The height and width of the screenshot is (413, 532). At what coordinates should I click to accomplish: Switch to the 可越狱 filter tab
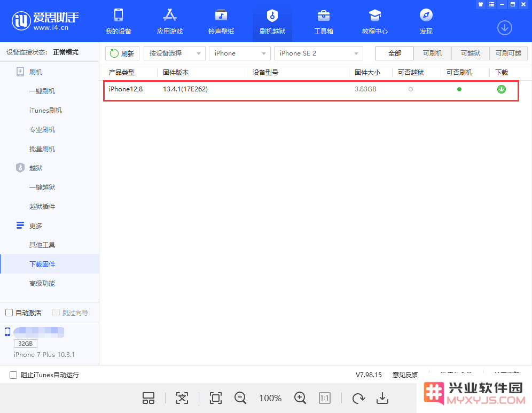pos(471,53)
